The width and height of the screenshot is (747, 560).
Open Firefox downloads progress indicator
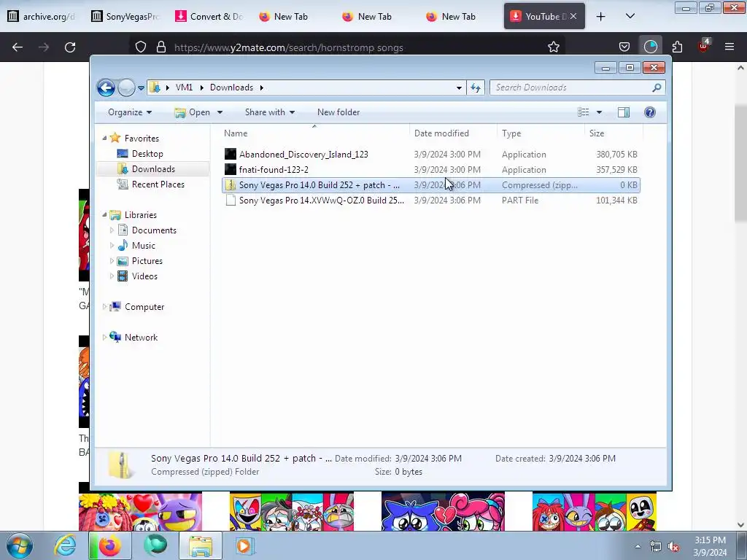[x=650, y=47]
